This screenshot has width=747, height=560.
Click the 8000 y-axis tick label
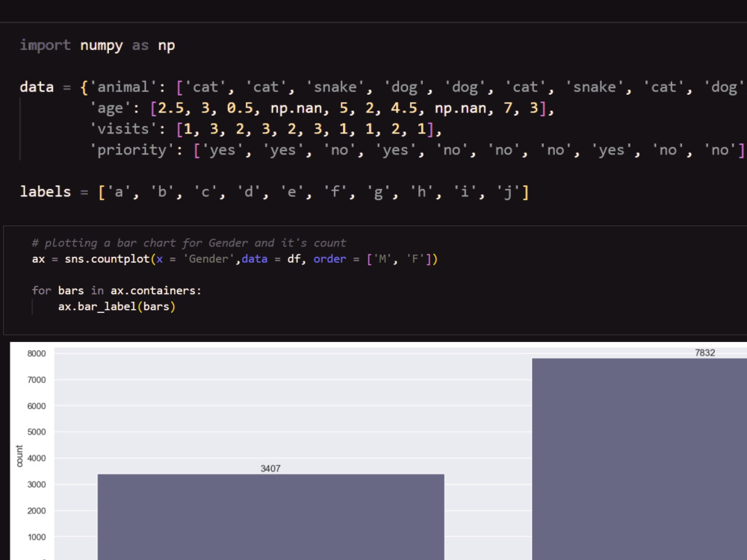(x=36, y=353)
